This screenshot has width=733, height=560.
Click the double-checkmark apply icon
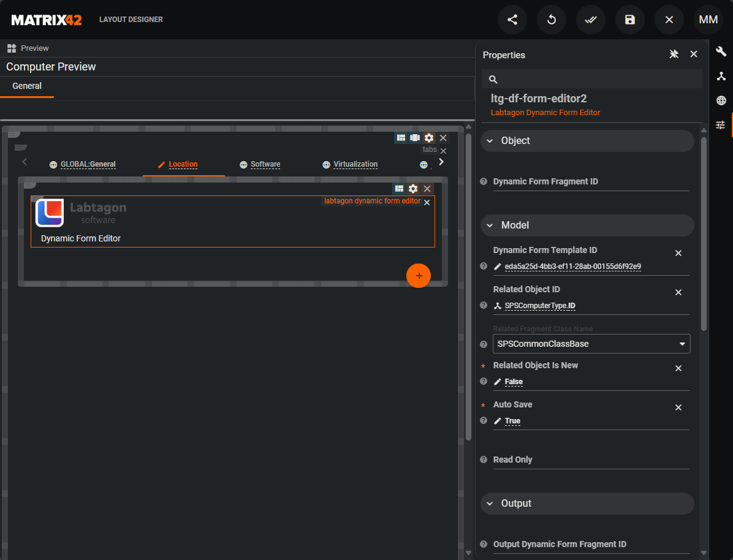click(x=591, y=20)
